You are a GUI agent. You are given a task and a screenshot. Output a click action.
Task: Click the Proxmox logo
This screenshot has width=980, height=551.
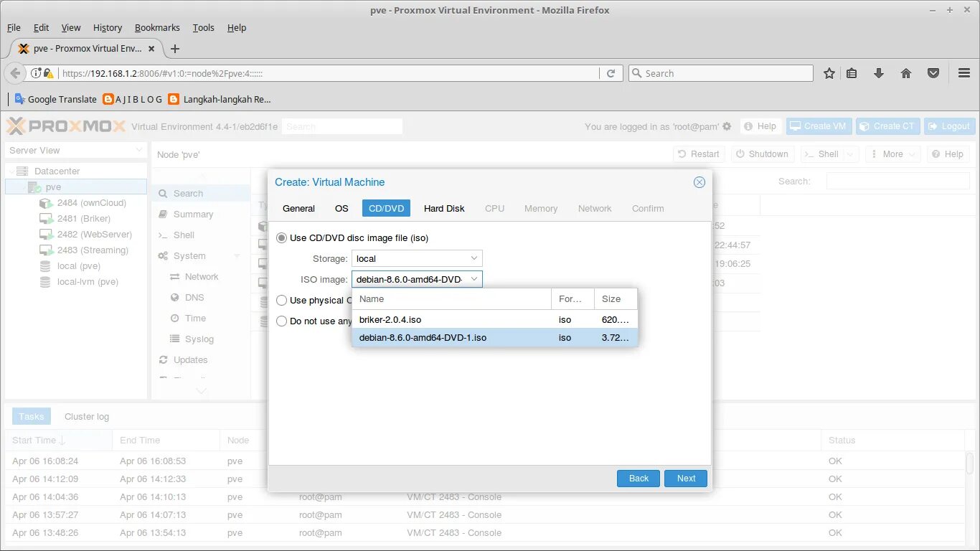tap(65, 126)
